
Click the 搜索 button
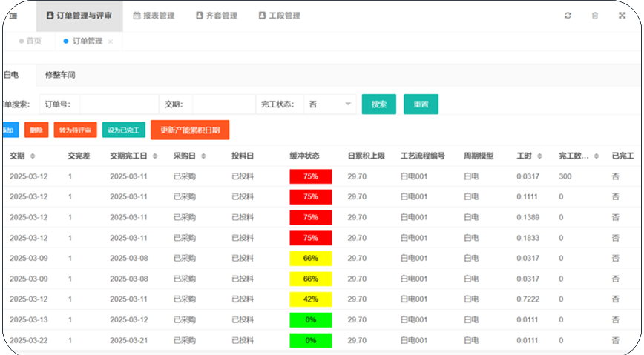click(378, 104)
